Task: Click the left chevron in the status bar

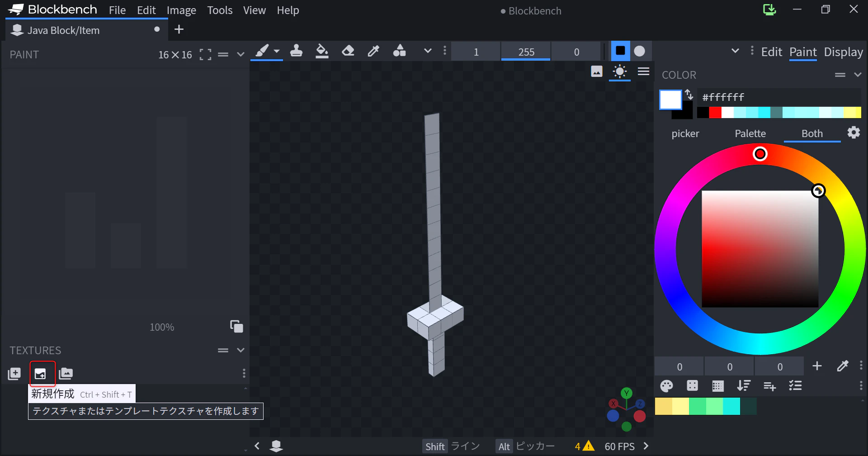Action: [257, 446]
